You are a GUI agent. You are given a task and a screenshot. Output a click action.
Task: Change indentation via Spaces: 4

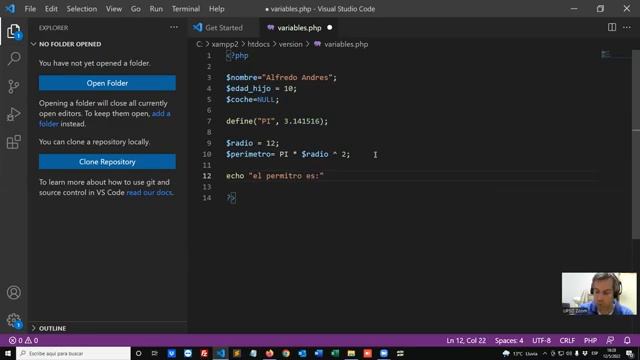coord(509,340)
